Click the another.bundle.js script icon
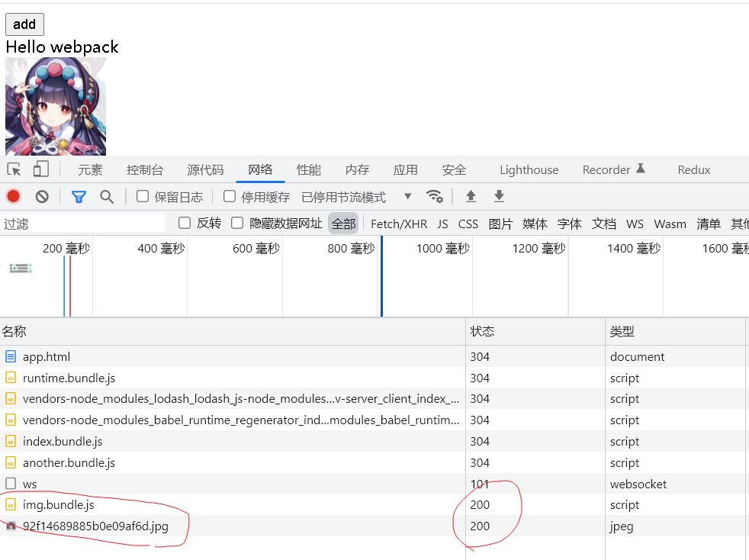749x560 pixels. (x=11, y=462)
